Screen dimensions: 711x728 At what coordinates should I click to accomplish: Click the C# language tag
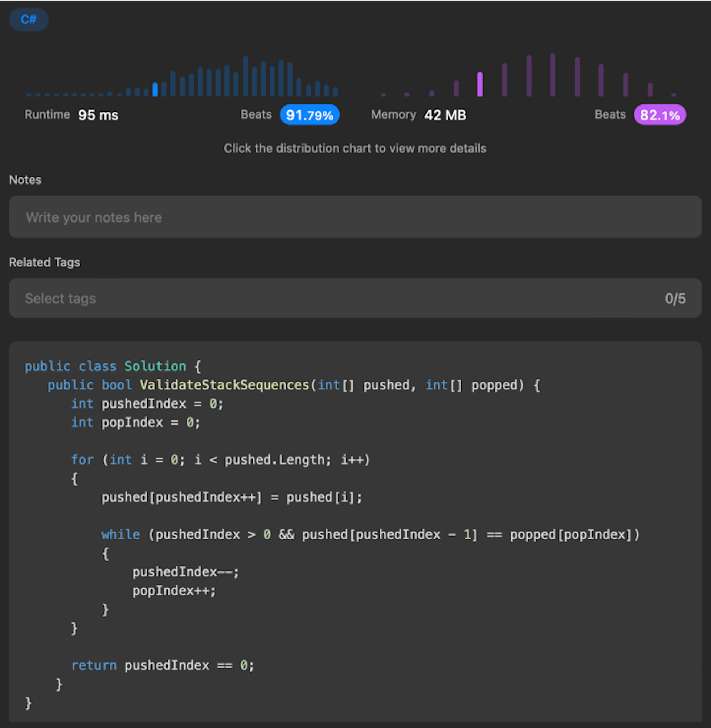click(x=29, y=19)
